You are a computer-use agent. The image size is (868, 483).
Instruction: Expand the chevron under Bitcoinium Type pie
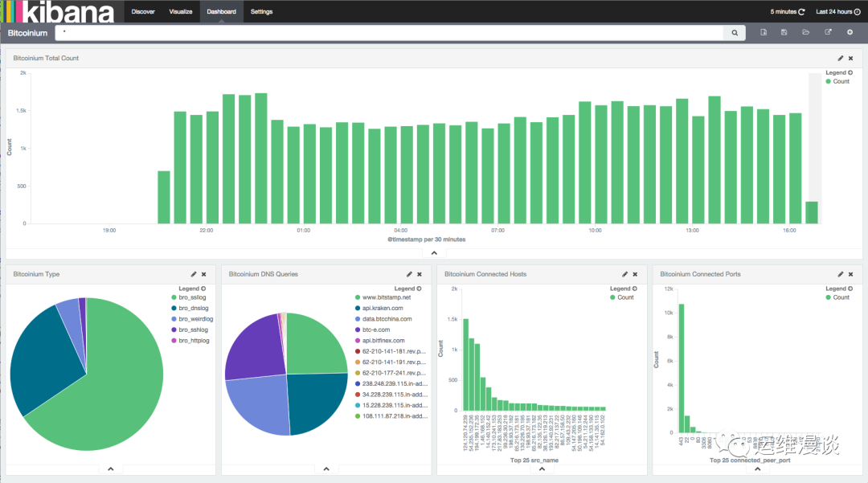[111, 469]
